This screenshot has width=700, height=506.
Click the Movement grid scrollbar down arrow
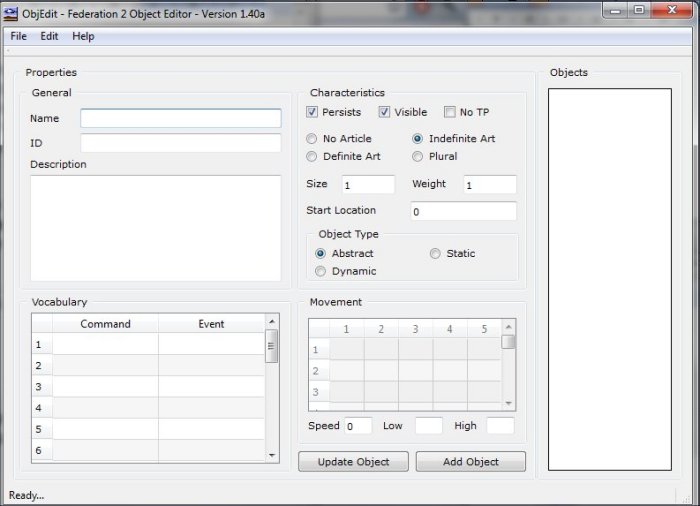[x=508, y=403]
